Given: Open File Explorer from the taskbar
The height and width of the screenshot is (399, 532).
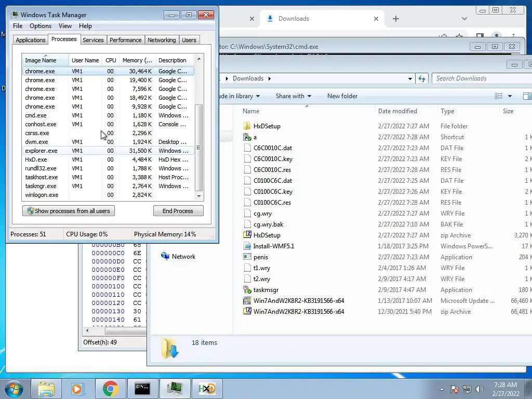Looking at the screenshot, I should (46, 389).
